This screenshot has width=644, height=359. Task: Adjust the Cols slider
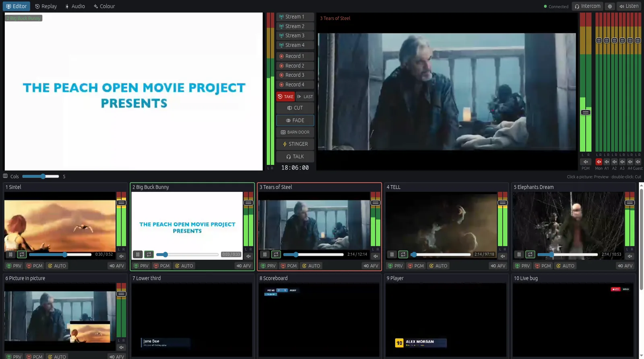pyautogui.click(x=41, y=176)
